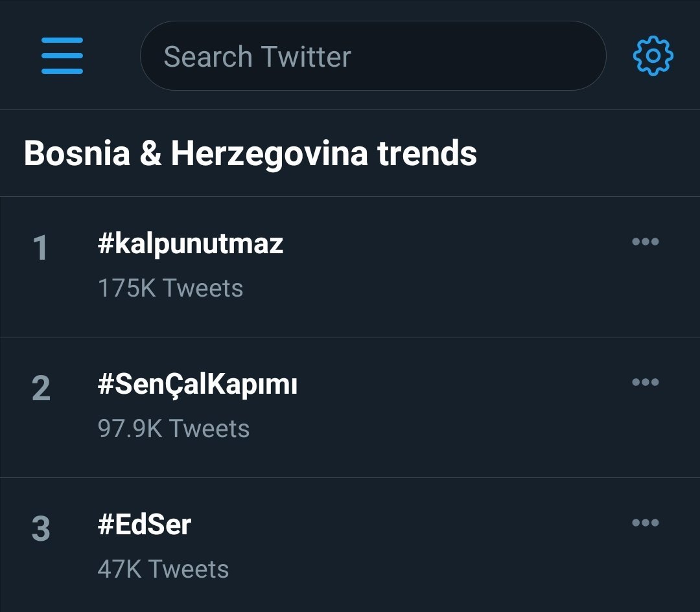Click the 175K Tweets count
The width and height of the screenshot is (700, 612).
[x=170, y=288]
